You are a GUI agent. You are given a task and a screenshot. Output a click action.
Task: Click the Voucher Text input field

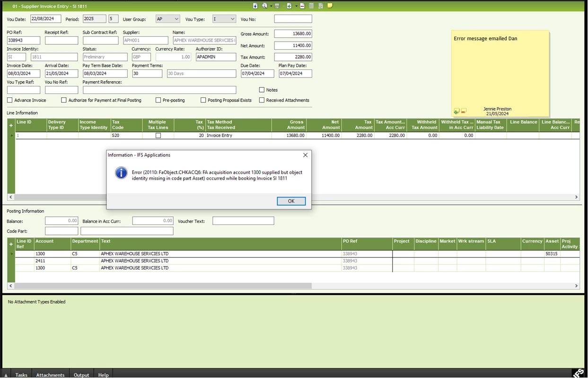pos(243,221)
